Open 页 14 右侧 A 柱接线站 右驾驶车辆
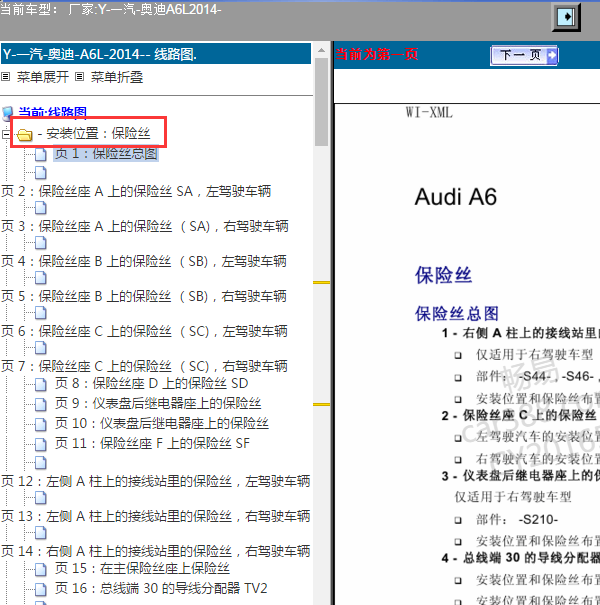The height and width of the screenshot is (605, 600). (155, 551)
